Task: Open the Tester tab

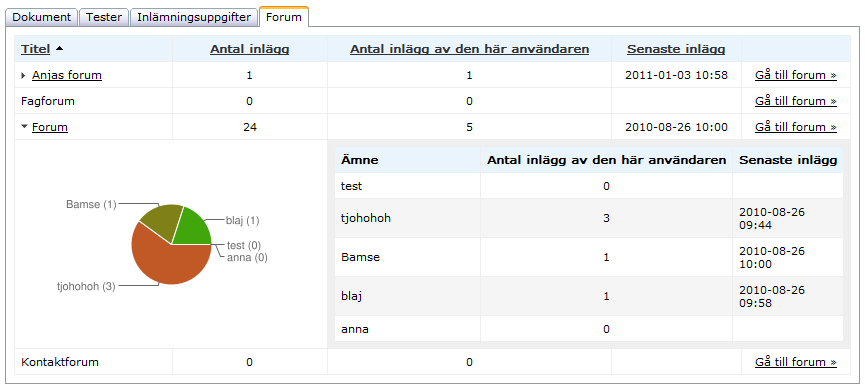Action: pyautogui.click(x=104, y=17)
